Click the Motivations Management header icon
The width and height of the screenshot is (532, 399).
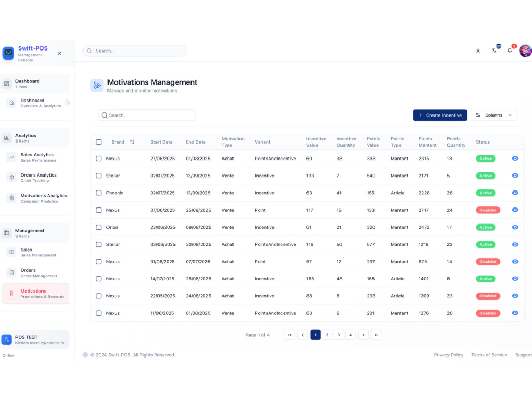tap(97, 85)
